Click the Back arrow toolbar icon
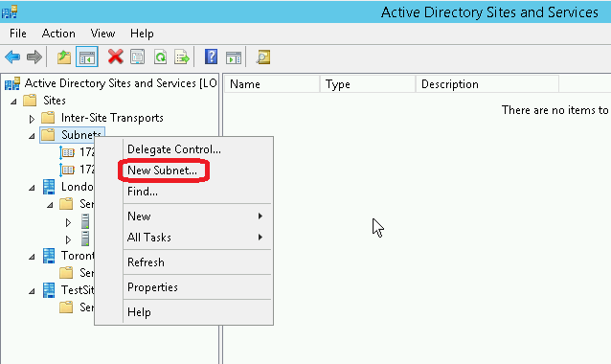The height and width of the screenshot is (364, 611). [x=12, y=57]
